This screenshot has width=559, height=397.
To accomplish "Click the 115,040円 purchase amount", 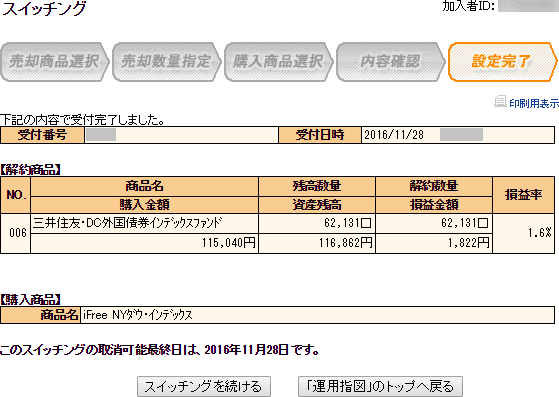I will [x=229, y=243].
